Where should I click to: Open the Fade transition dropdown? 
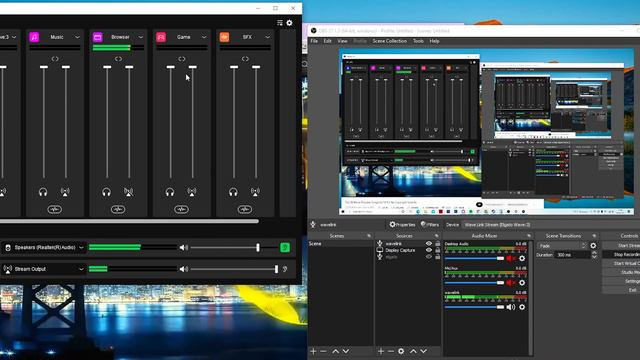562,246
